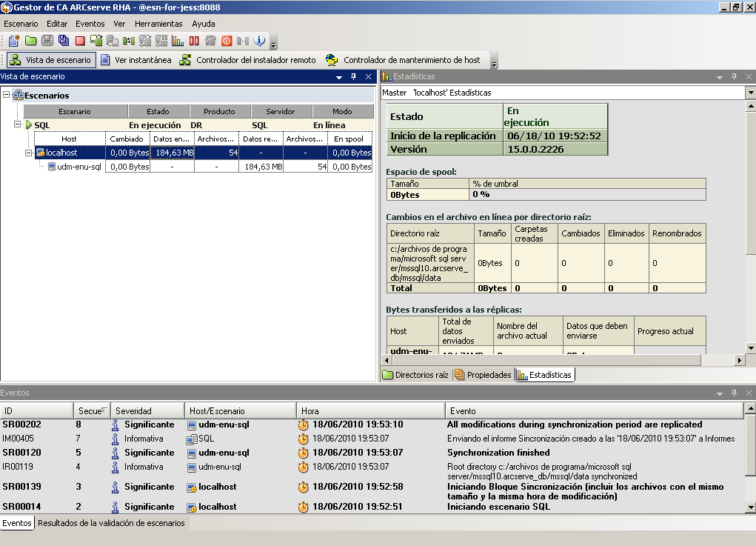Click the statistics panel horizontal scrollbar right arrow
This screenshot has height=546, width=756.
coord(739,360)
